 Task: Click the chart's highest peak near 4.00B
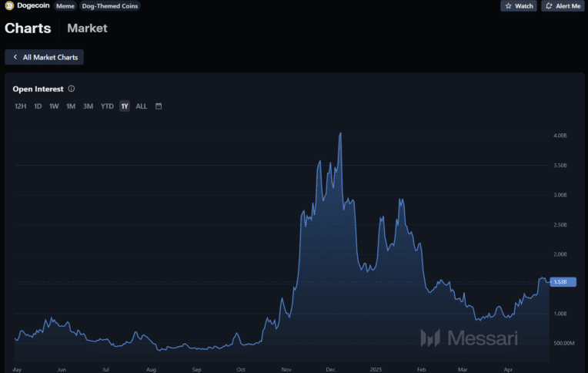tap(340, 133)
